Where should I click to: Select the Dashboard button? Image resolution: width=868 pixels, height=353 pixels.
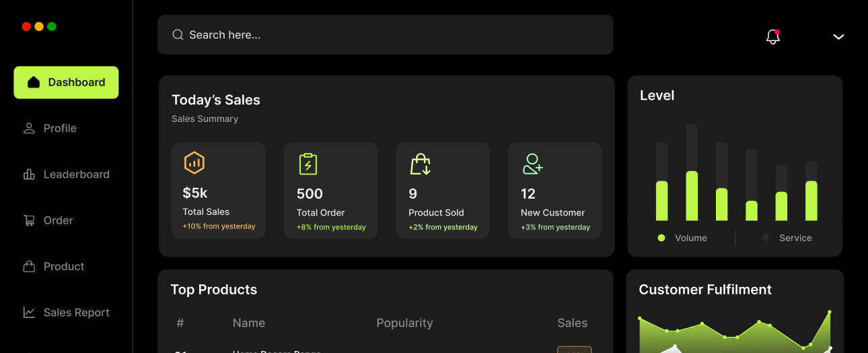pyautogui.click(x=66, y=82)
